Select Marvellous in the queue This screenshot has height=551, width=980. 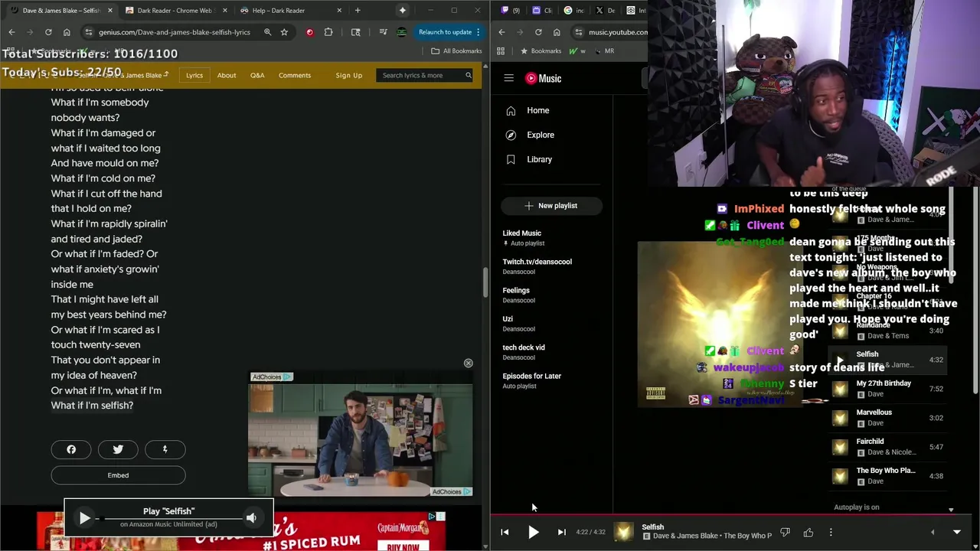point(888,418)
